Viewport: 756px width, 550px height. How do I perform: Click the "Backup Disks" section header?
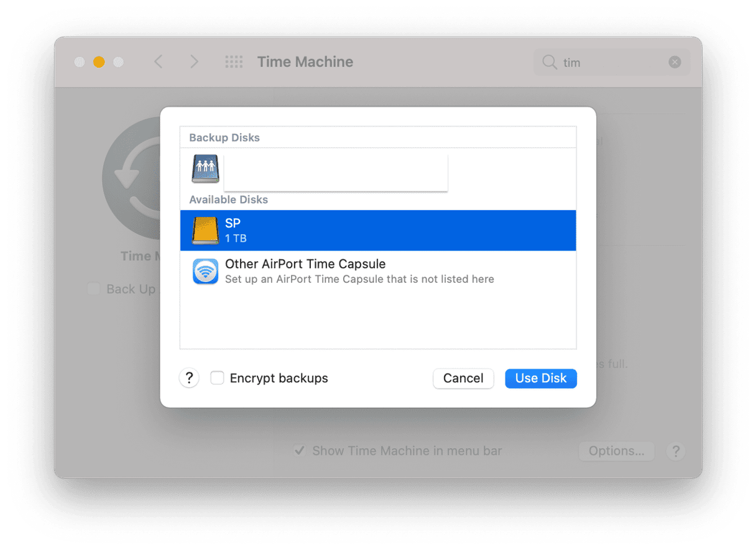[224, 138]
